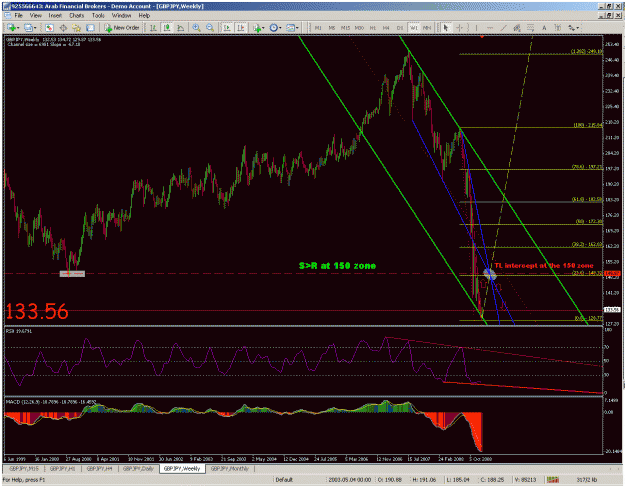Open the Charts menu

tap(77, 16)
